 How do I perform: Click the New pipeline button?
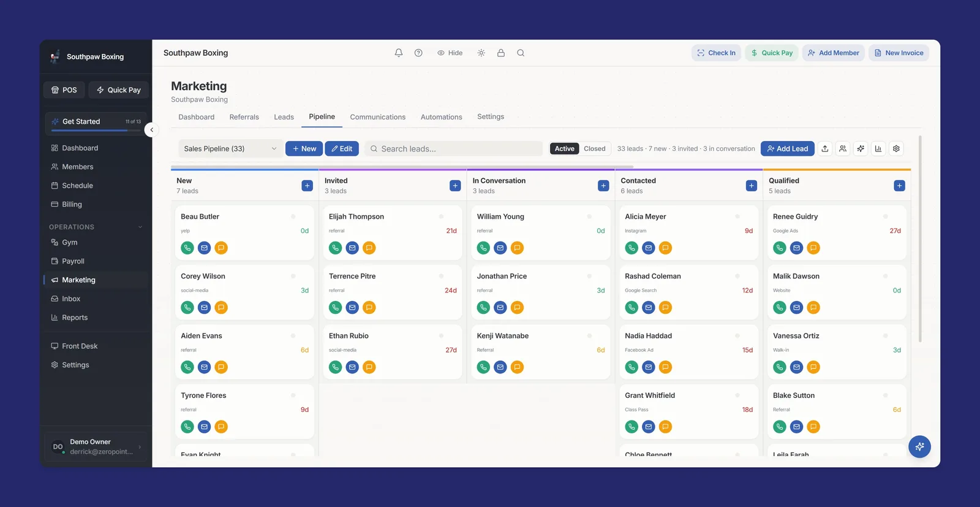(x=304, y=148)
